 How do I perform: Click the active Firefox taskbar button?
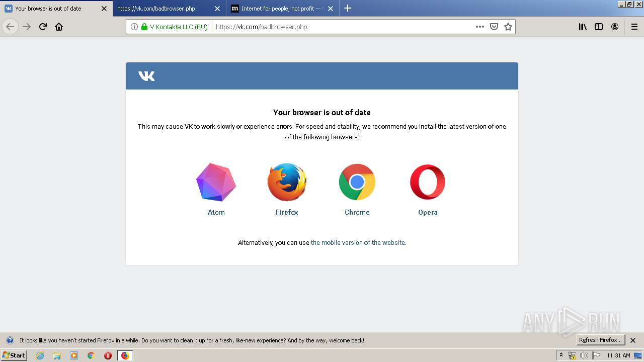125,355
